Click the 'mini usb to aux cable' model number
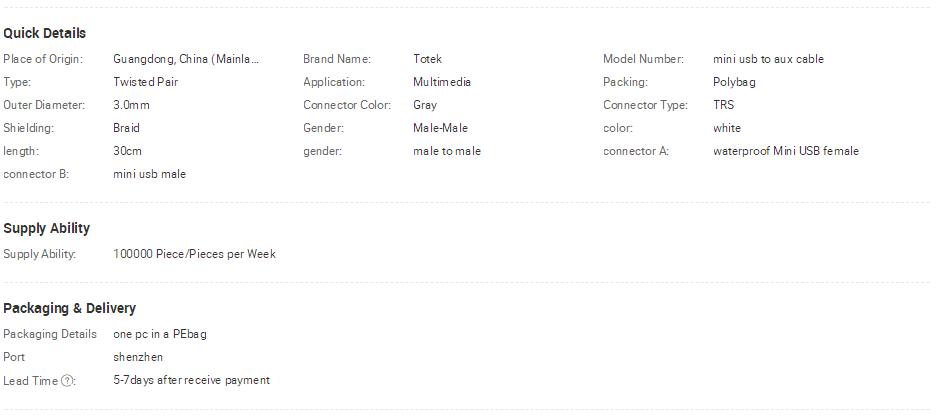Viewport: 939px width, 416px height. 768,59
